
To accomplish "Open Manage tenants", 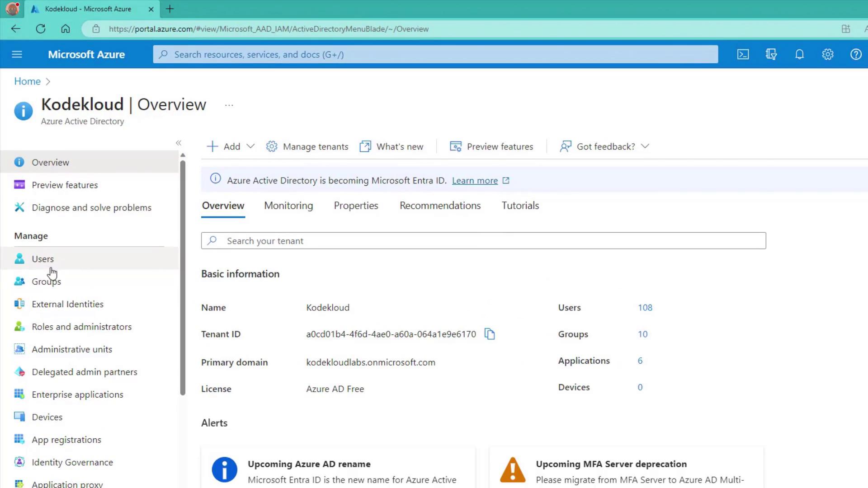I will point(307,146).
